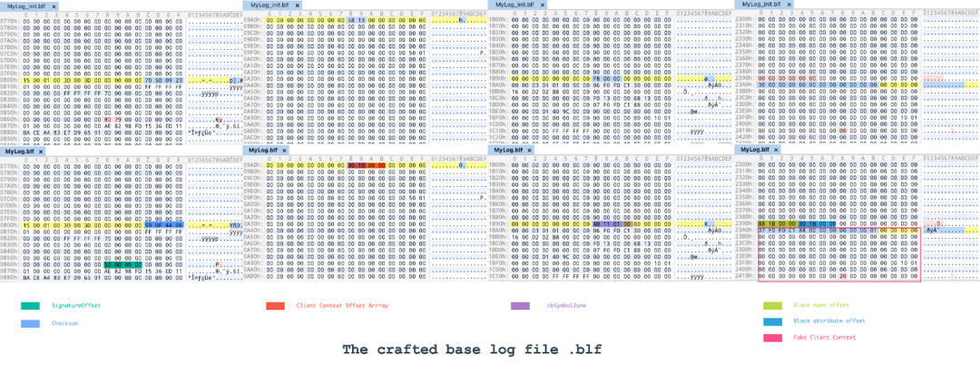Close the bottom-left MyLog.blf tab
This screenshot has height=365, width=980.
click(x=41, y=151)
